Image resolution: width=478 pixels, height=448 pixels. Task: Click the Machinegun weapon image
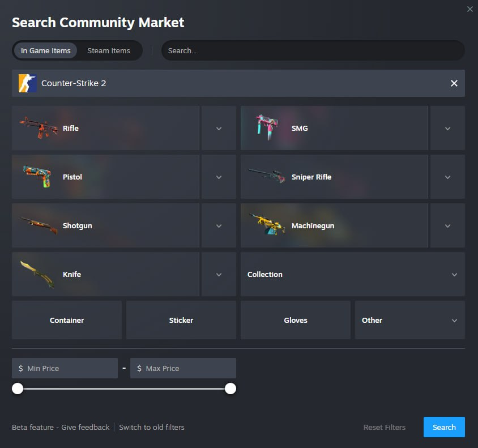[x=267, y=224]
